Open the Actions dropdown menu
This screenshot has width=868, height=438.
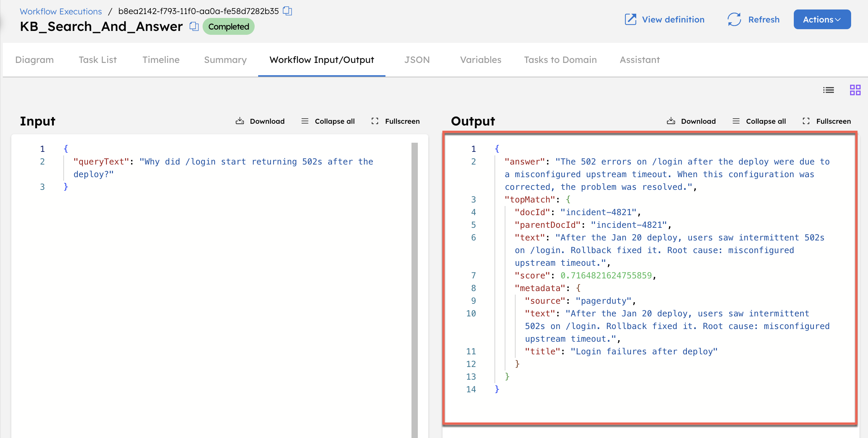pos(822,19)
